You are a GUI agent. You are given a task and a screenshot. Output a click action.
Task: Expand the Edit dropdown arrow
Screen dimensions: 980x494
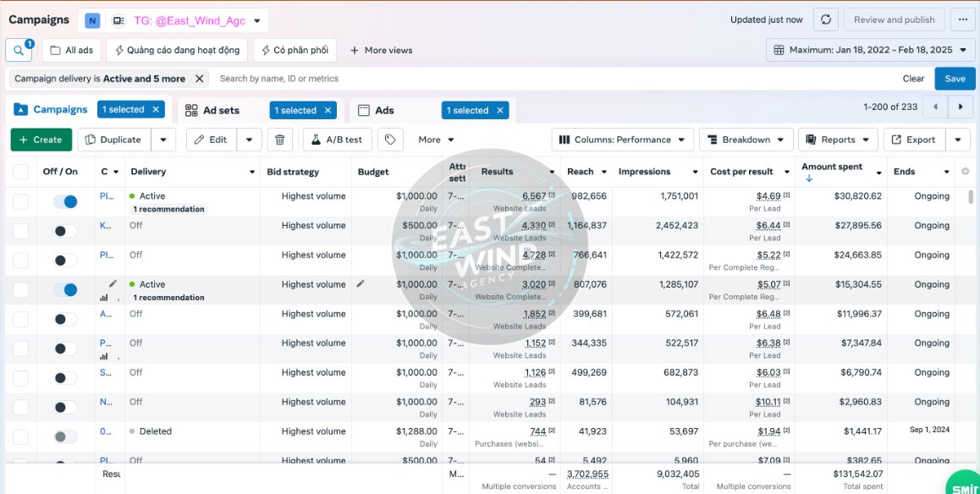coord(250,140)
